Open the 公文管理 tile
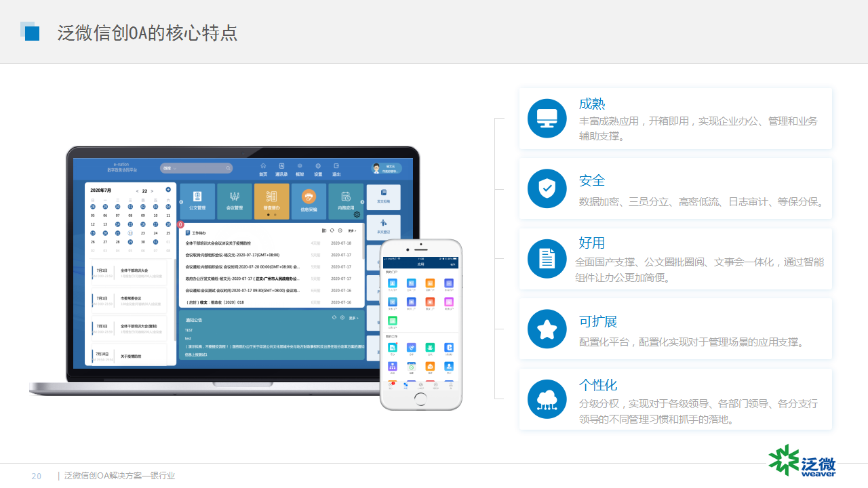Viewport: 868px width, 488px height. click(197, 201)
